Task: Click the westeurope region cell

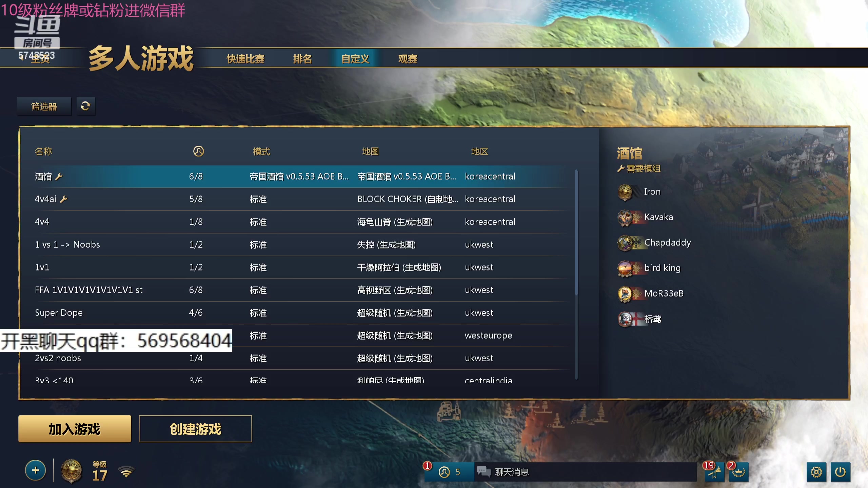Action: (x=488, y=335)
